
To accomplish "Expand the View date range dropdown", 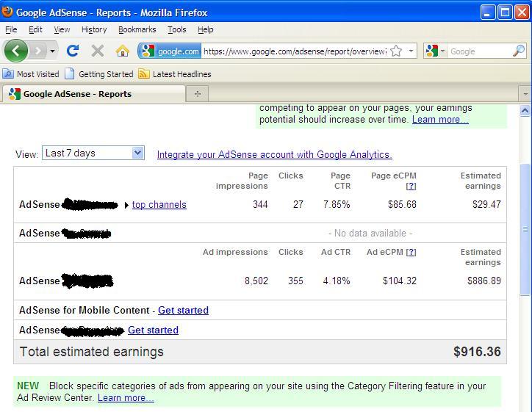I will (137, 153).
